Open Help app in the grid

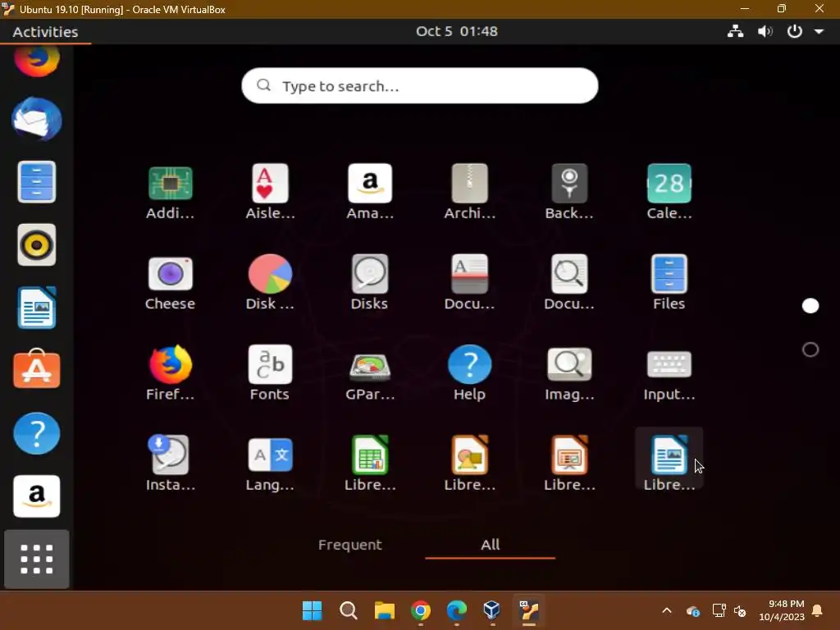click(469, 372)
